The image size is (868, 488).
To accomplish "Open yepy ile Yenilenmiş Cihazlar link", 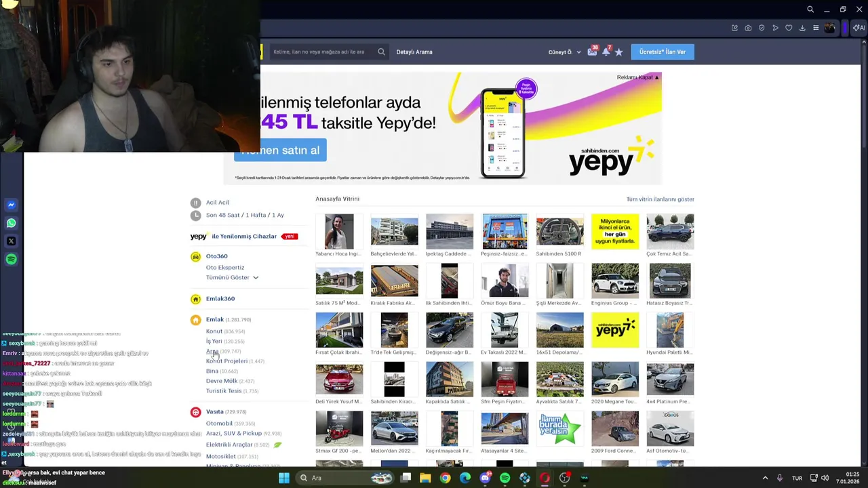I will click(x=244, y=236).
